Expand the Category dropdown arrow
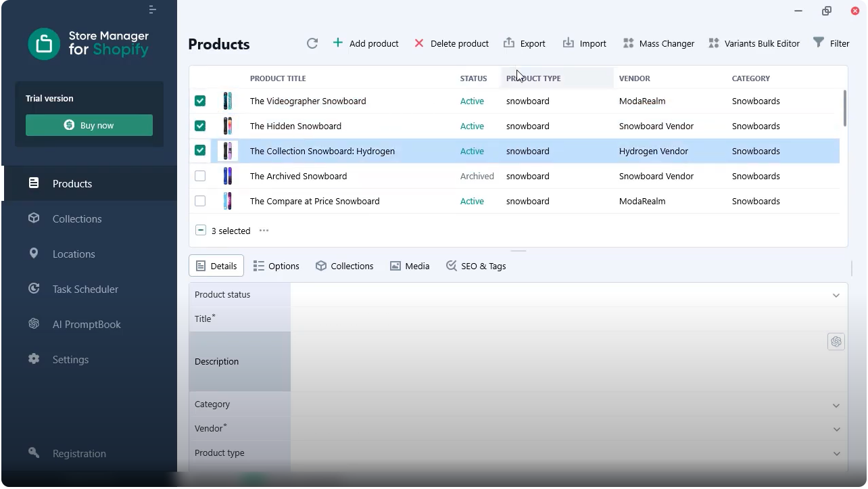 [x=836, y=405]
